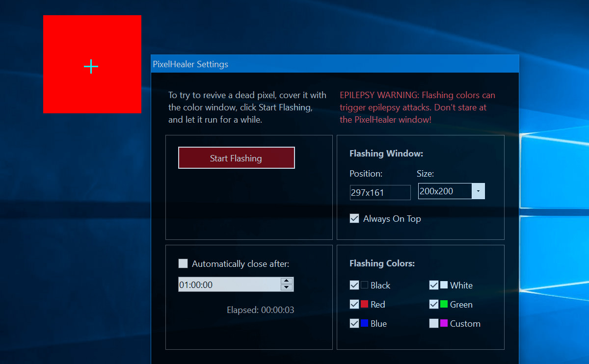Viewport: 589px width, 364px height.
Task: Click the PixelHealer Settings title bar
Action: click(x=335, y=64)
